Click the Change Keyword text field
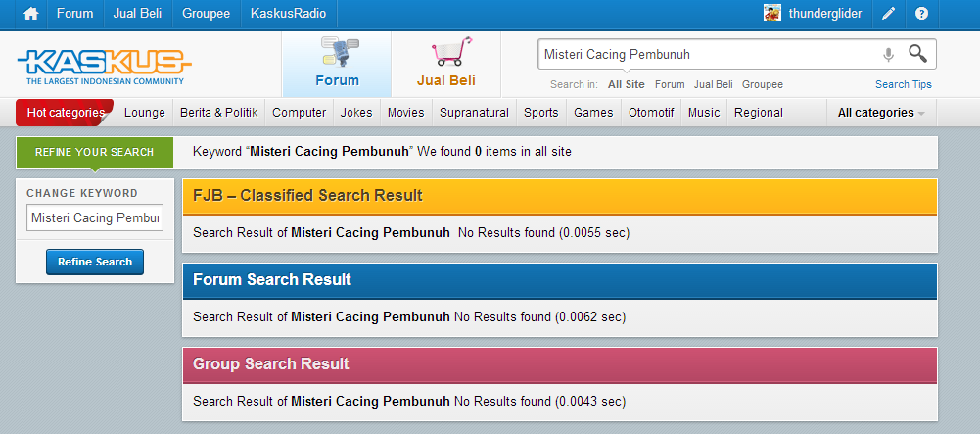The height and width of the screenshot is (434, 980). (95, 217)
